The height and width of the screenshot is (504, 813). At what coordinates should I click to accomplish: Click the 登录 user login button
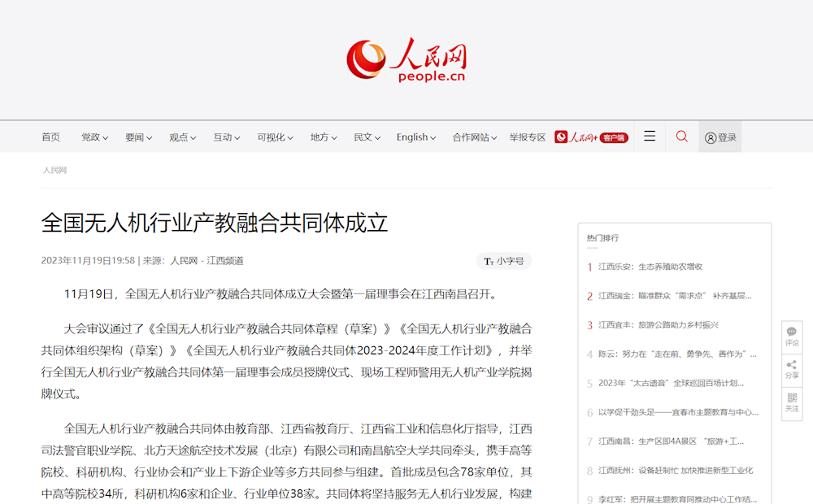point(720,137)
